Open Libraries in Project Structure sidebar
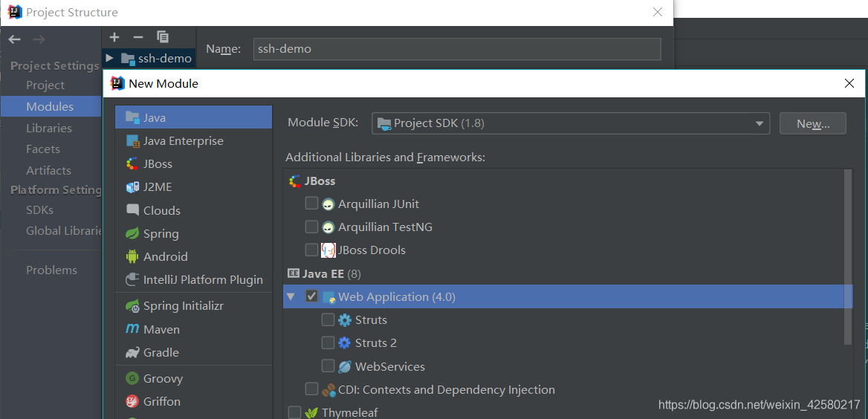Viewport: 868px width, 419px height. point(49,128)
